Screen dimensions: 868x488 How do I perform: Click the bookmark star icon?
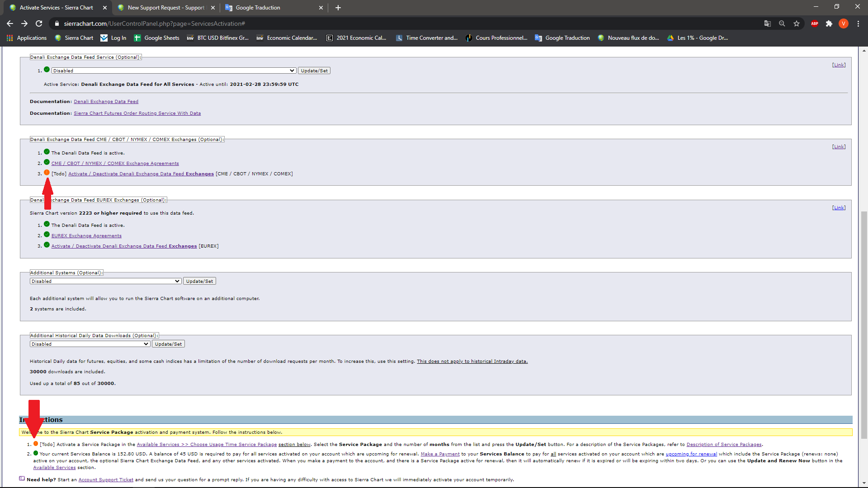point(797,23)
